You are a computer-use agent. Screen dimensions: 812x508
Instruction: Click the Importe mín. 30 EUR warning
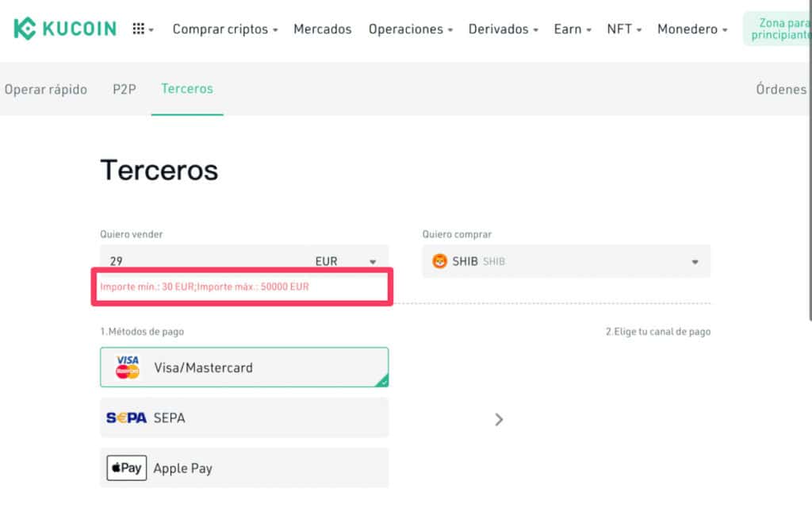[x=205, y=287]
